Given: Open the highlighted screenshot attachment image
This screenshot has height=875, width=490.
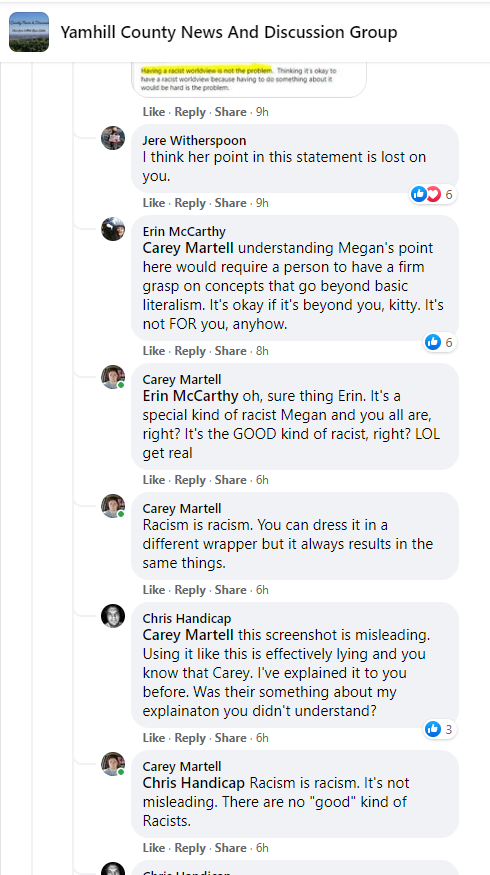Looking at the screenshot, I should click(249, 80).
